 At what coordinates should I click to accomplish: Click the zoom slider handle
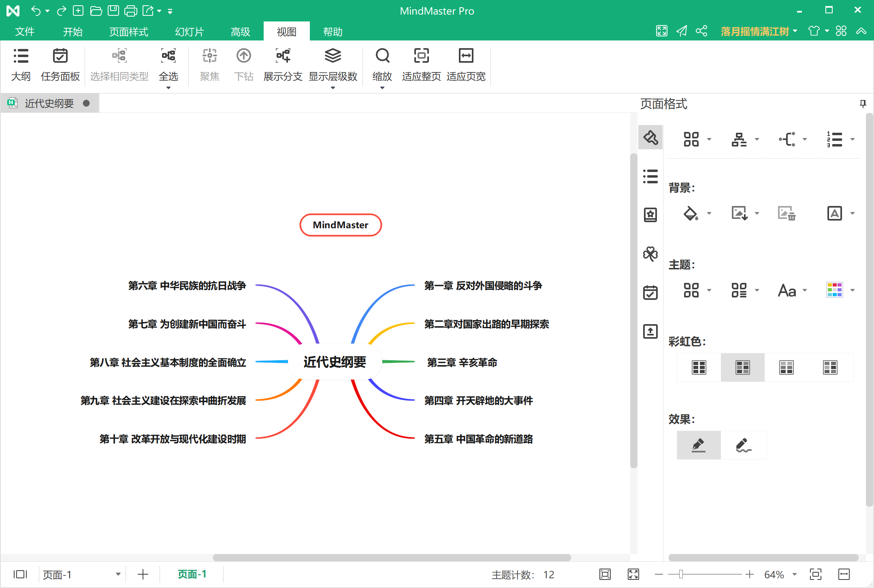pos(681,574)
